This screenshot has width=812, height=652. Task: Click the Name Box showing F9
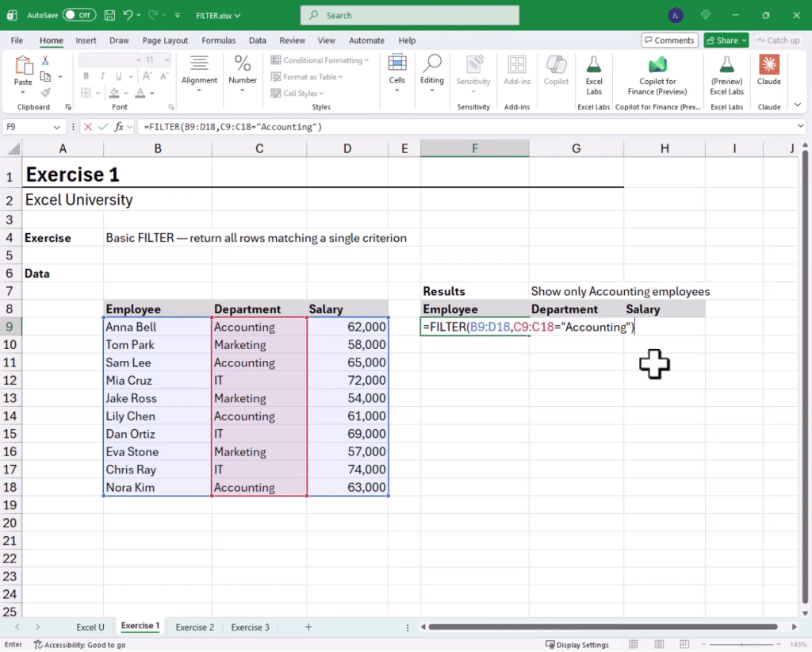(33, 127)
